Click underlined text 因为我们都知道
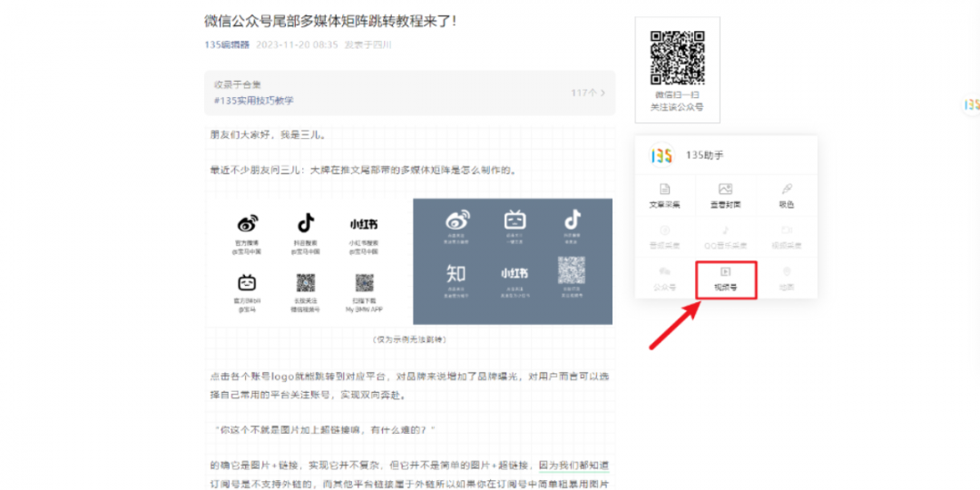This screenshot has height=490, width=980. 574,465
